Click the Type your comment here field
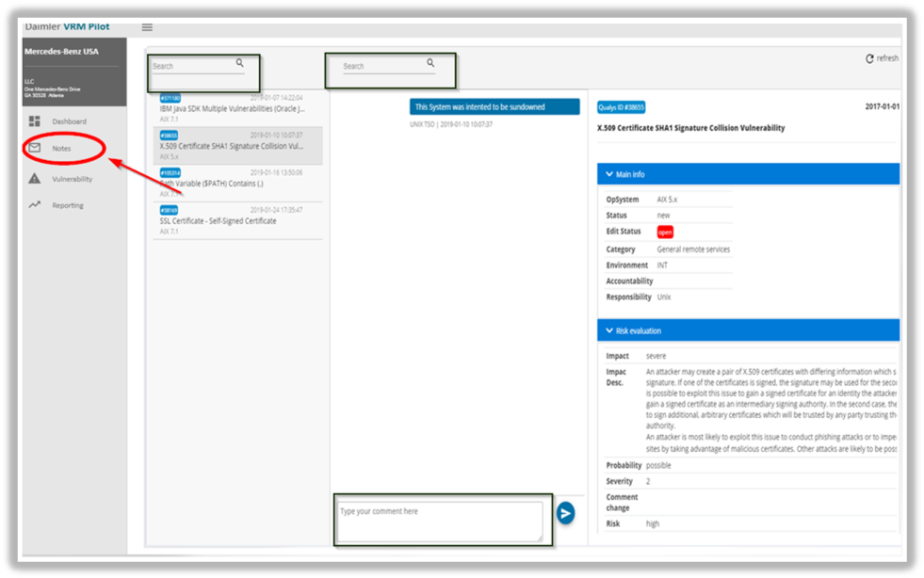 pyautogui.click(x=438, y=521)
